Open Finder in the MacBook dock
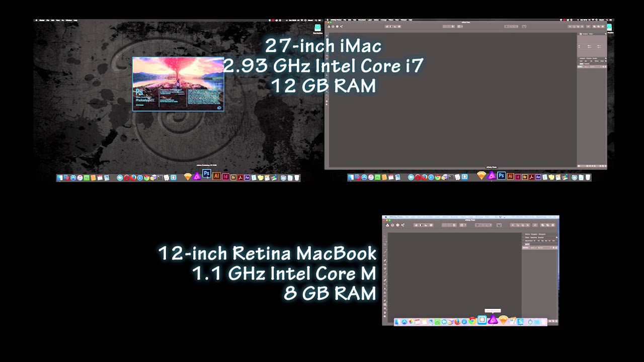This screenshot has height=362, width=644. pyautogui.click(x=397, y=322)
